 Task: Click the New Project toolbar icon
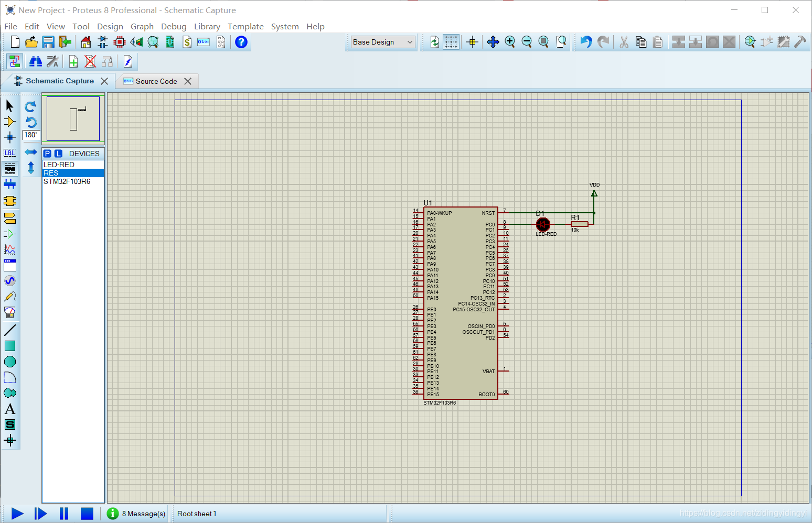pos(15,42)
